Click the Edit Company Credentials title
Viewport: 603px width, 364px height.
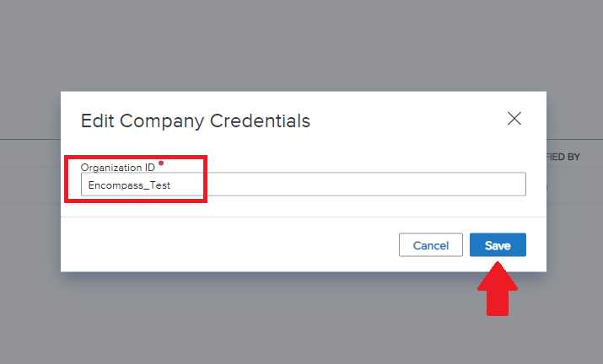pos(196,121)
